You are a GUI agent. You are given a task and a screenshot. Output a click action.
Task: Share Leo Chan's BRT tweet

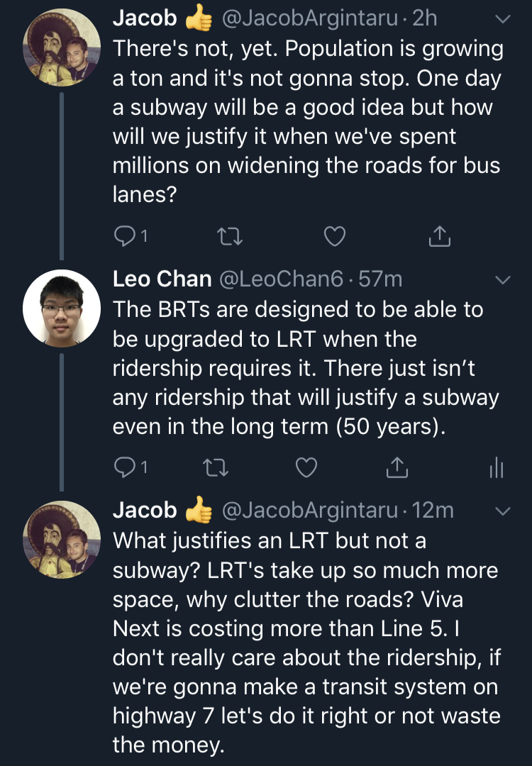[396, 467]
